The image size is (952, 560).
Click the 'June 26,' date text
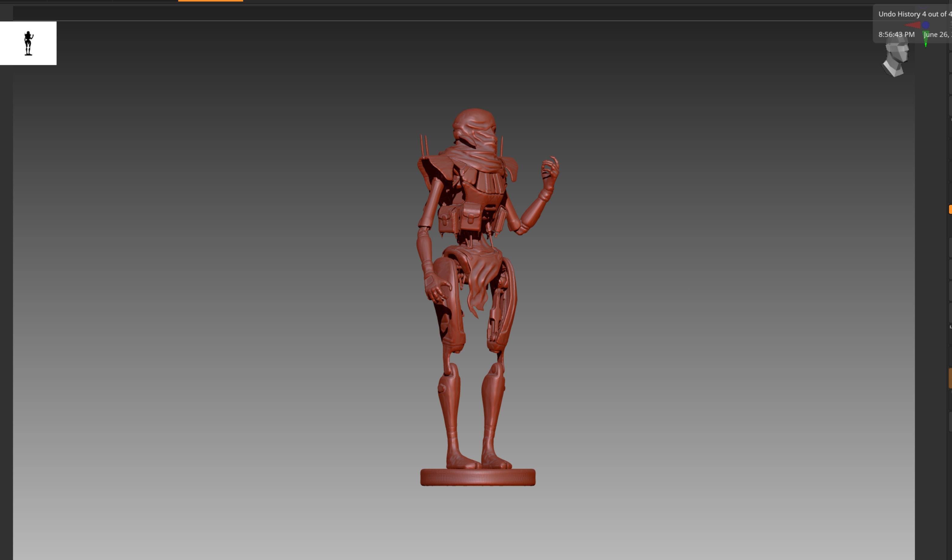click(x=937, y=34)
